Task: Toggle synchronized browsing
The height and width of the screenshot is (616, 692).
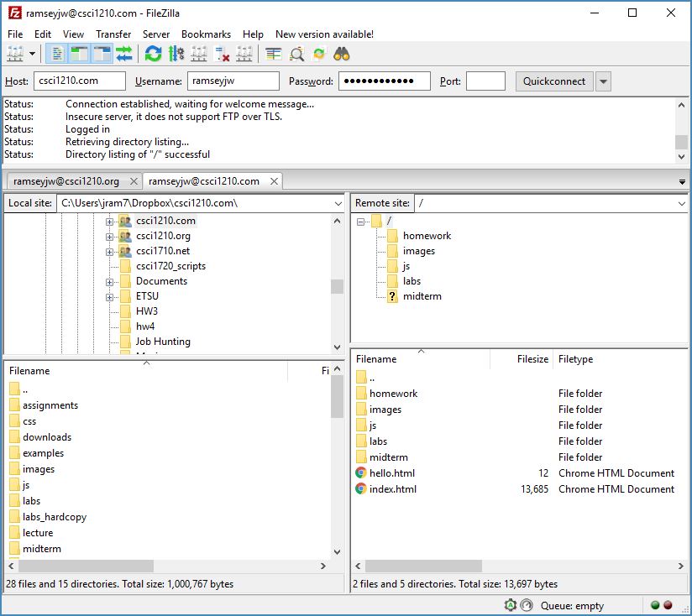Action: pyautogui.click(x=319, y=55)
